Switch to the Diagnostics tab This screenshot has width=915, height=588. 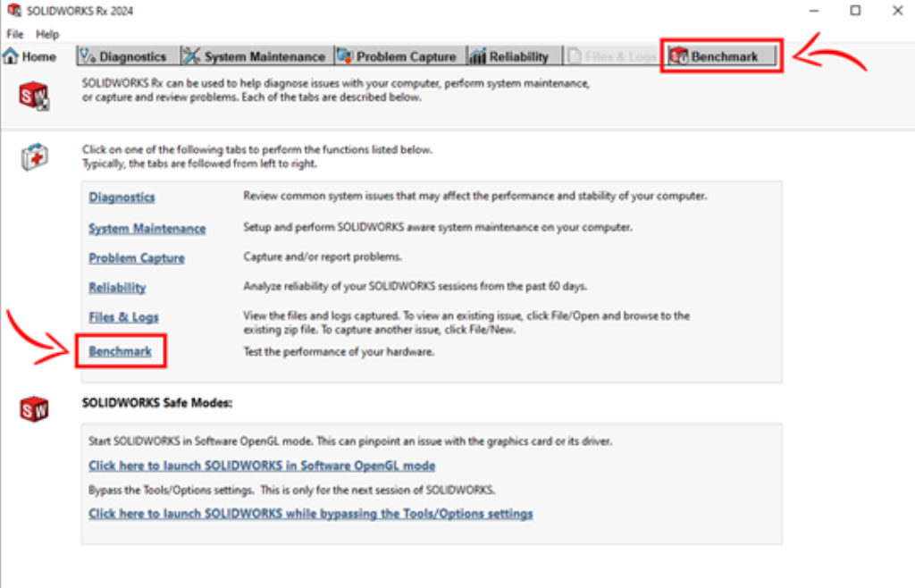pos(128,56)
